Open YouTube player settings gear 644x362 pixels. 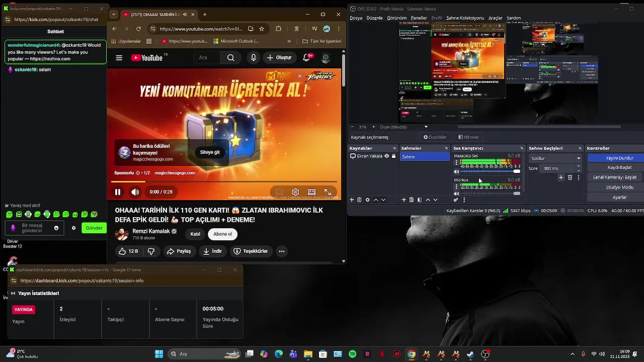[295, 192]
